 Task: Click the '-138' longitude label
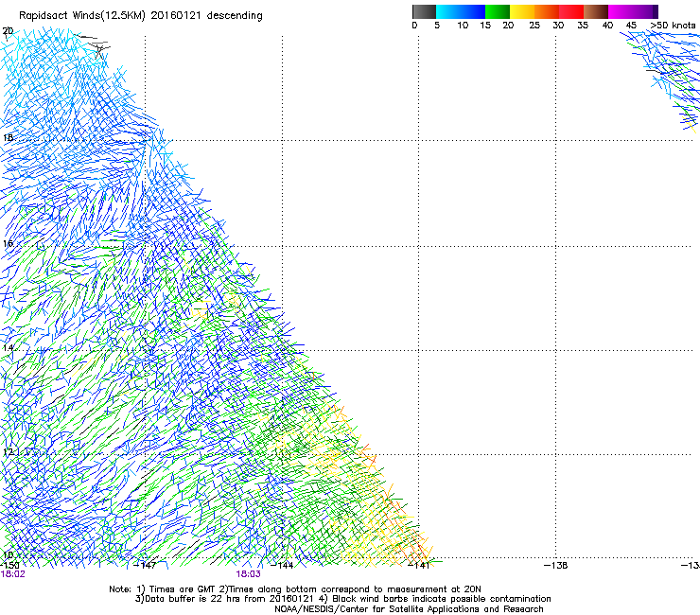pos(556,565)
